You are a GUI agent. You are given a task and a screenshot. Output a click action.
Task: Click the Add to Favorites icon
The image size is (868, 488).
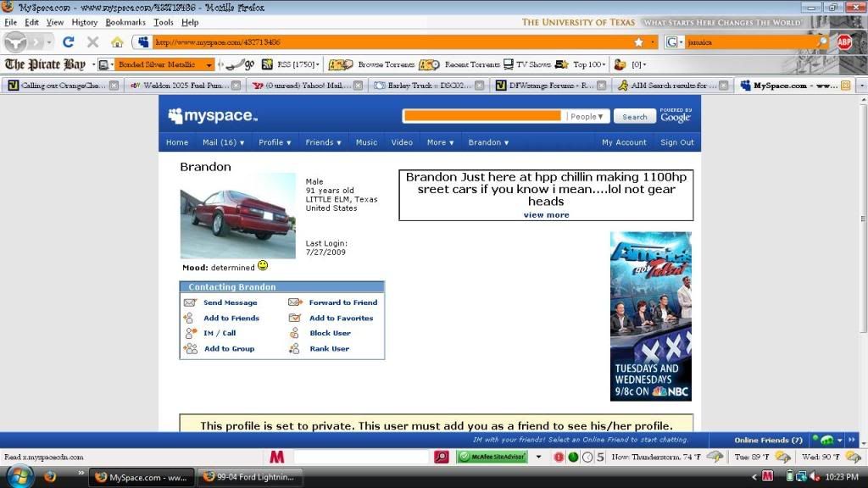click(295, 318)
